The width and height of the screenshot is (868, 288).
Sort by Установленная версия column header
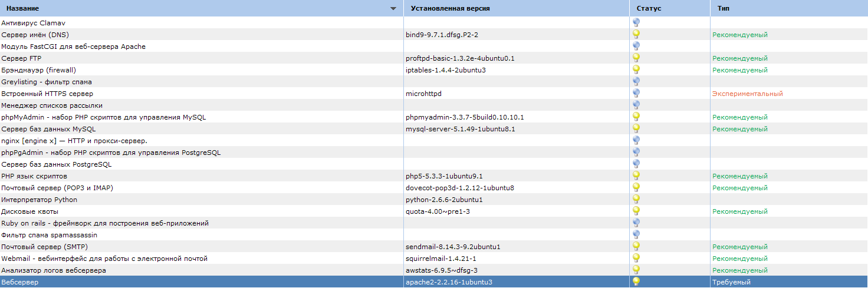click(x=517, y=8)
